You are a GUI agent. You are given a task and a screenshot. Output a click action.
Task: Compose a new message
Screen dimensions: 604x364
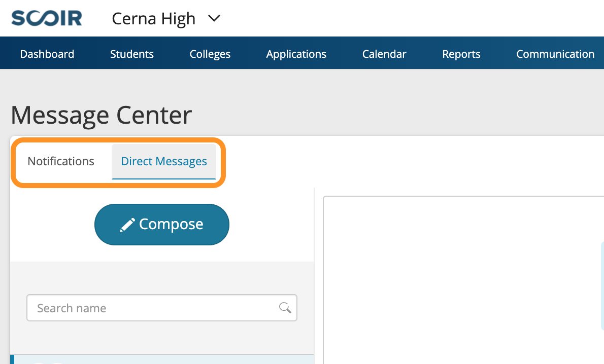click(x=162, y=224)
